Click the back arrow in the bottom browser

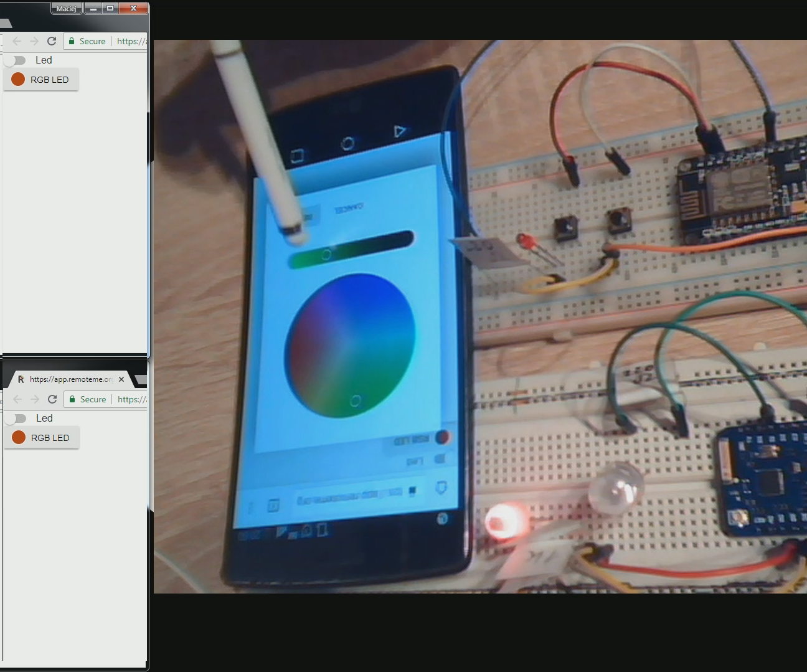click(16, 399)
